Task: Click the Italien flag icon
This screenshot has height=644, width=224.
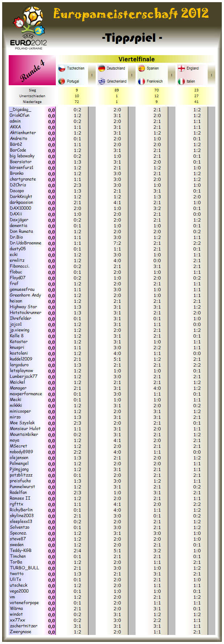Action: (x=181, y=81)
